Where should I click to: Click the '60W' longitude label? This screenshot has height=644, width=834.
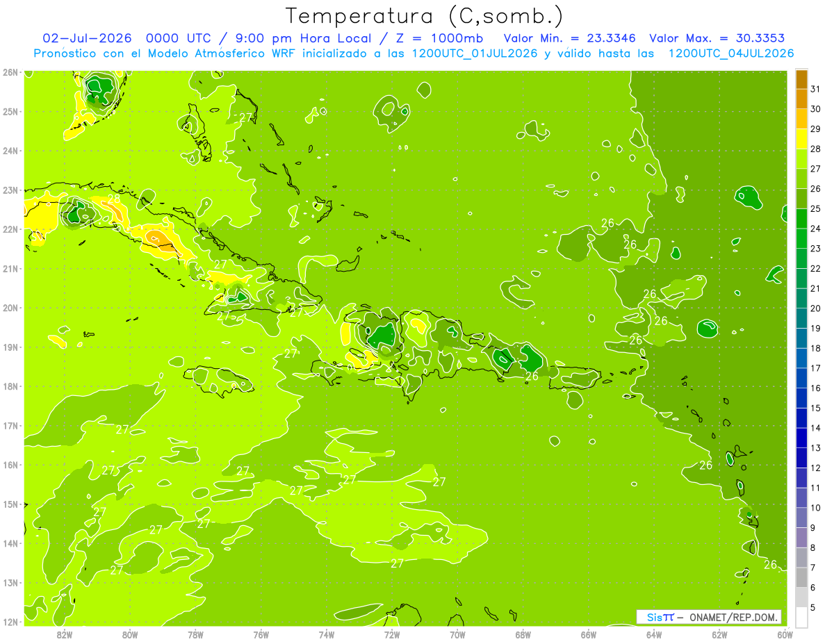[x=785, y=634]
